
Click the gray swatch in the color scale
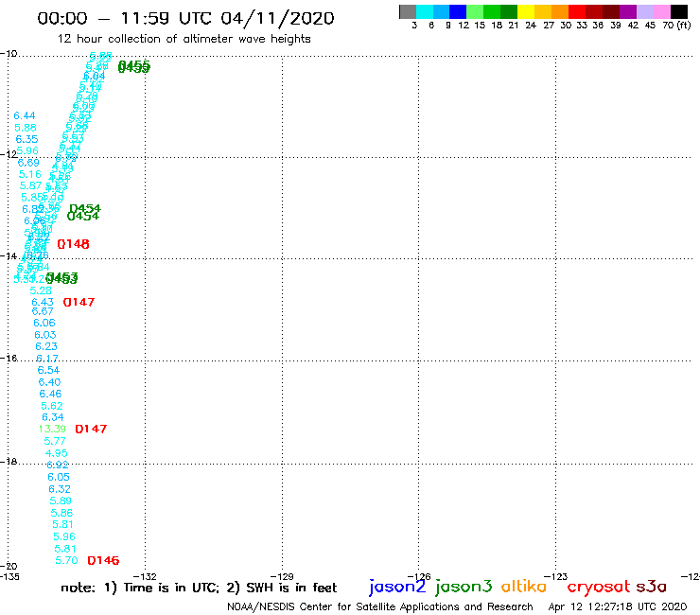coord(408,11)
